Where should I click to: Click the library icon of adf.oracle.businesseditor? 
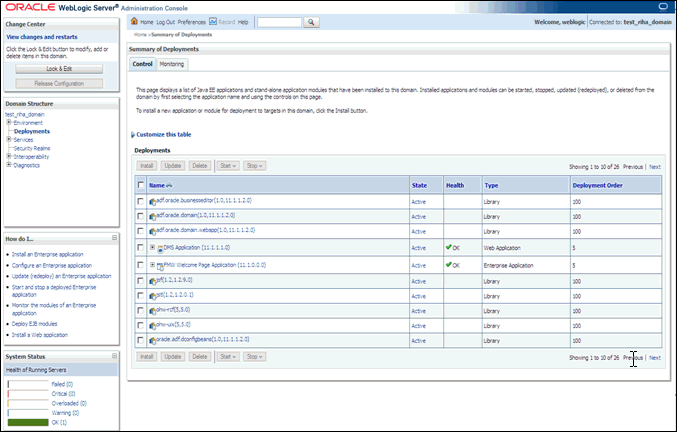pyautogui.click(x=152, y=202)
